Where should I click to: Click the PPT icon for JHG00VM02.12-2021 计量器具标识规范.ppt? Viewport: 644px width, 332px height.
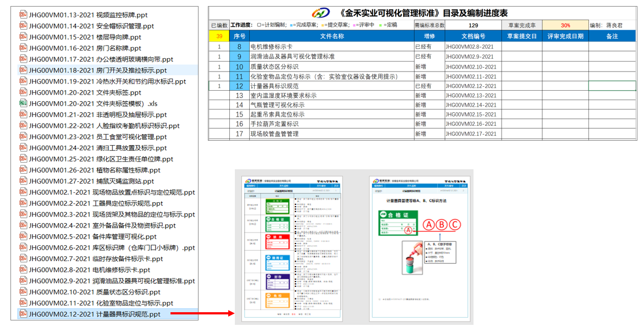click(23, 314)
